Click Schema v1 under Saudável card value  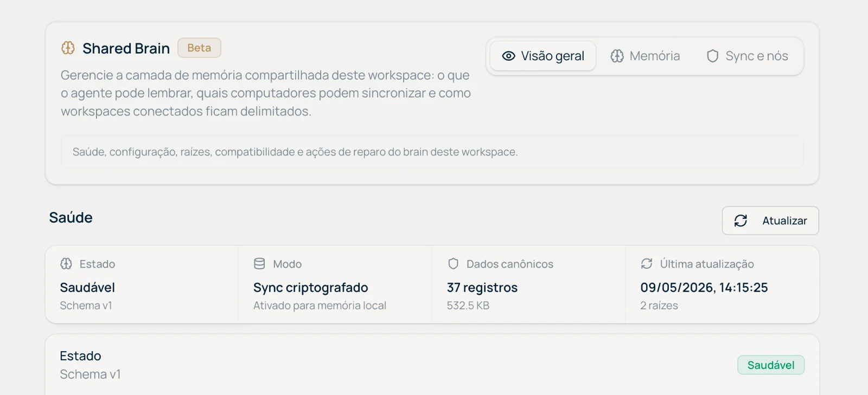86,306
